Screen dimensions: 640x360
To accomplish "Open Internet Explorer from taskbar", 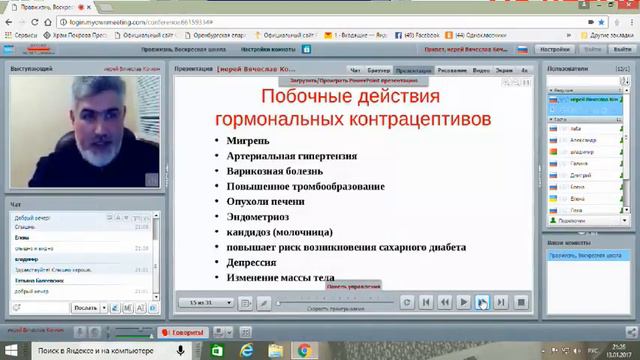I will 246,351.
